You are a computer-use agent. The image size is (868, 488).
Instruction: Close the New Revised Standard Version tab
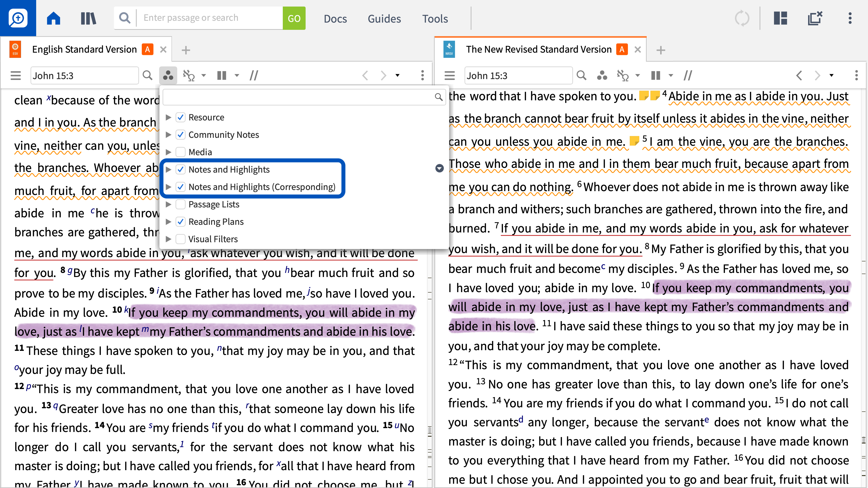click(637, 49)
